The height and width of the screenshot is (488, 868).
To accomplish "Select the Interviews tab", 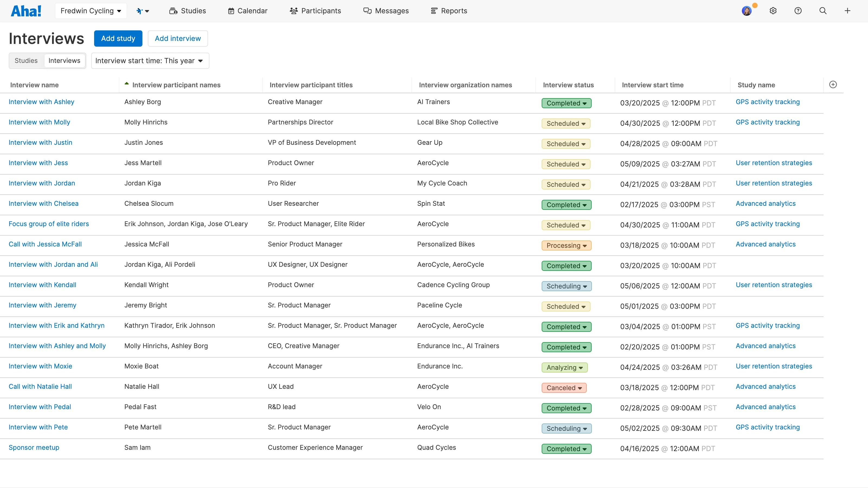I will 64,61.
